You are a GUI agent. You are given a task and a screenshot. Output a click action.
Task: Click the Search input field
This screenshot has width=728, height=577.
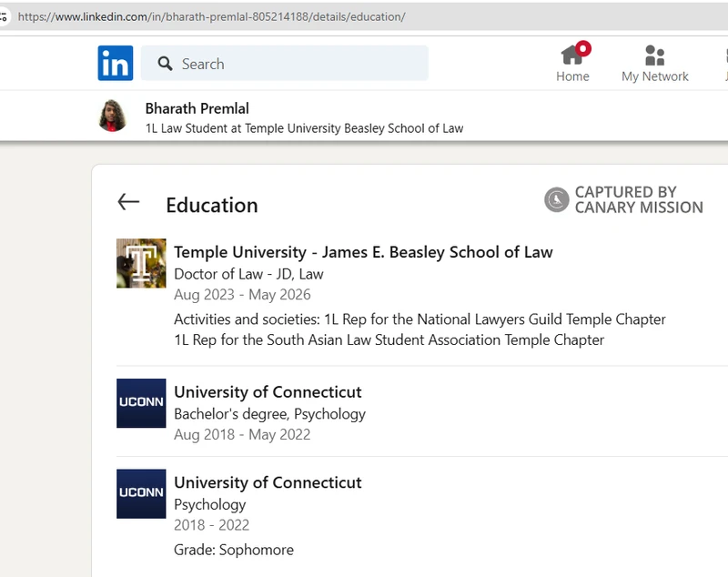click(285, 63)
